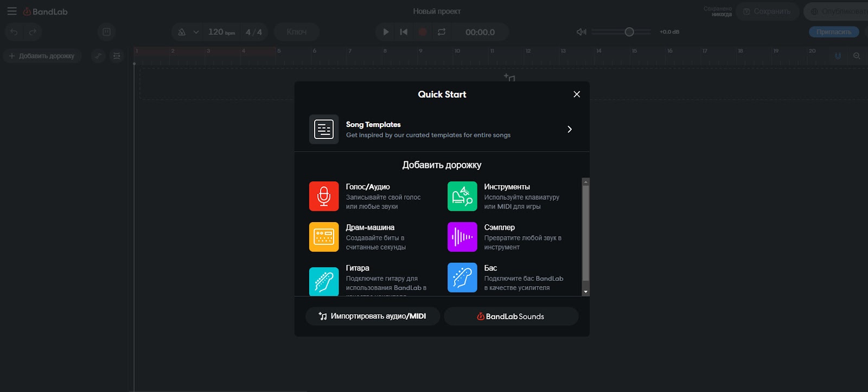Open BandLab Sounds library button
868x392 pixels.
click(511, 316)
